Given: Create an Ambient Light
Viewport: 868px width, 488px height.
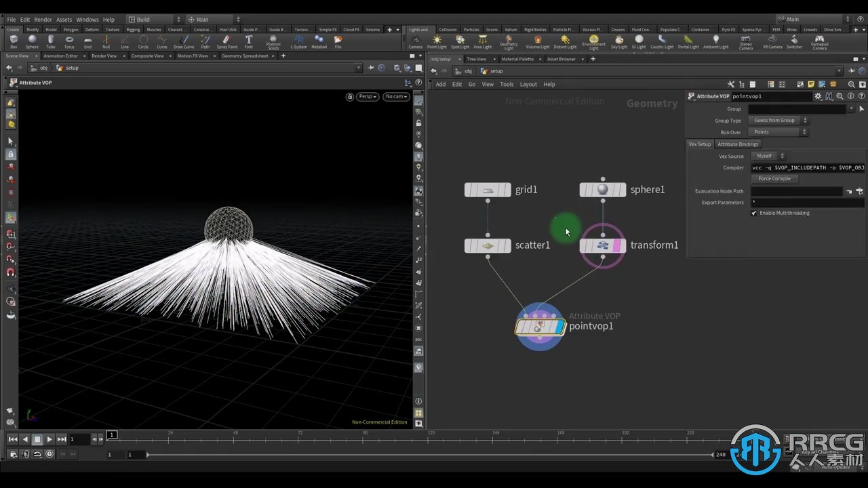Looking at the screenshot, I should point(715,42).
